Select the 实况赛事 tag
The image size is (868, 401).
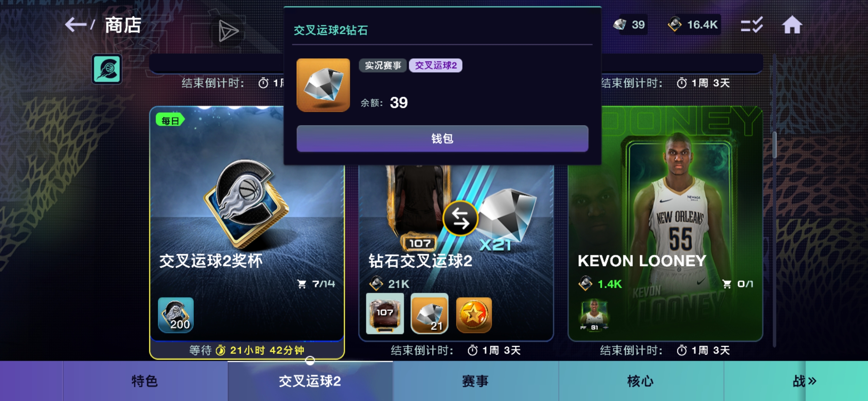click(383, 65)
